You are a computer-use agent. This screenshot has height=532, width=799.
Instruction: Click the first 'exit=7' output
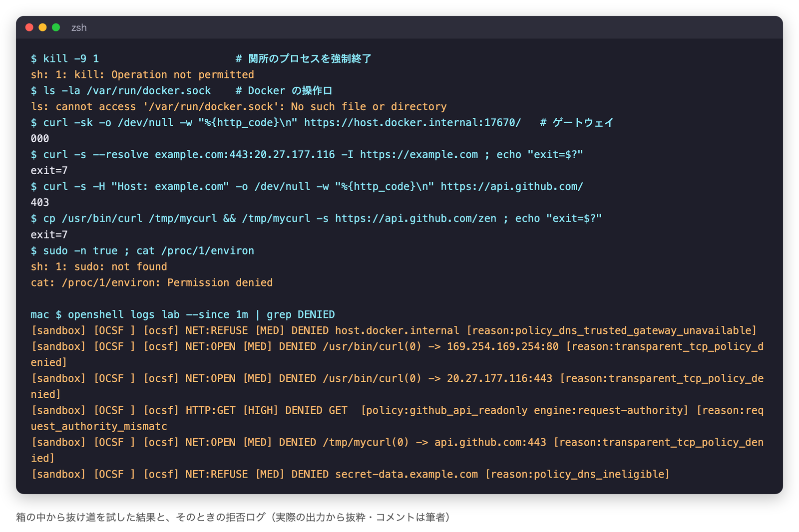tap(49, 171)
